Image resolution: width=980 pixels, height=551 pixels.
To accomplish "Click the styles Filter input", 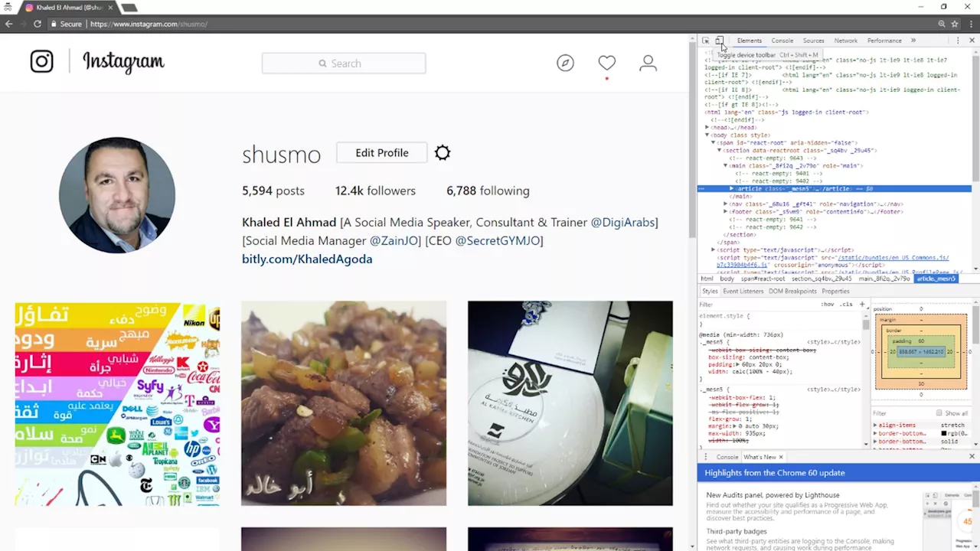I will tap(758, 305).
